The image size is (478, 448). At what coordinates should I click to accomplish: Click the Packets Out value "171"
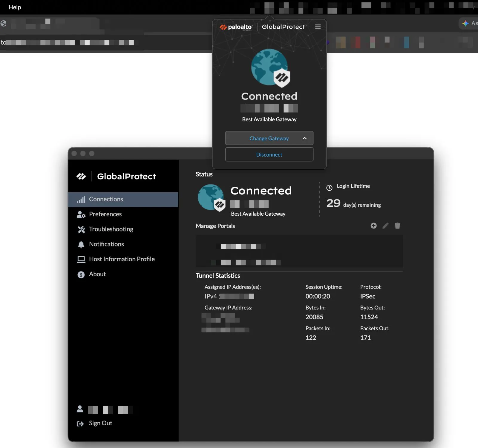coord(365,338)
